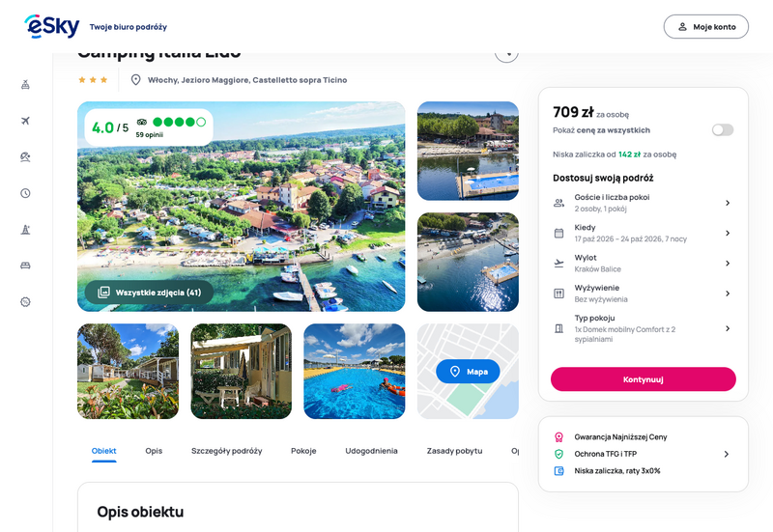The width and height of the screenshot is (773, 532).
Task: Click the pink 'Kontynuuj' button
Action: [x=644, y=379]
